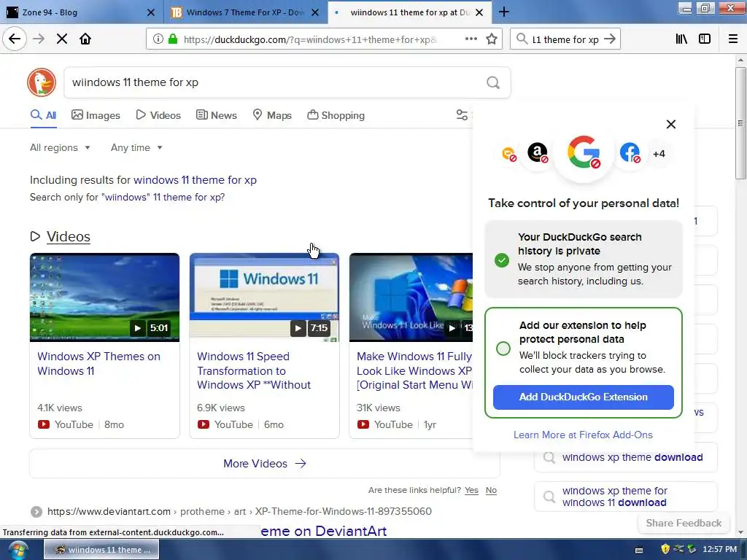This screenshot has height=560, width=747.
Task: Focus the toolbar search box
Action: [x=565, y=39]
